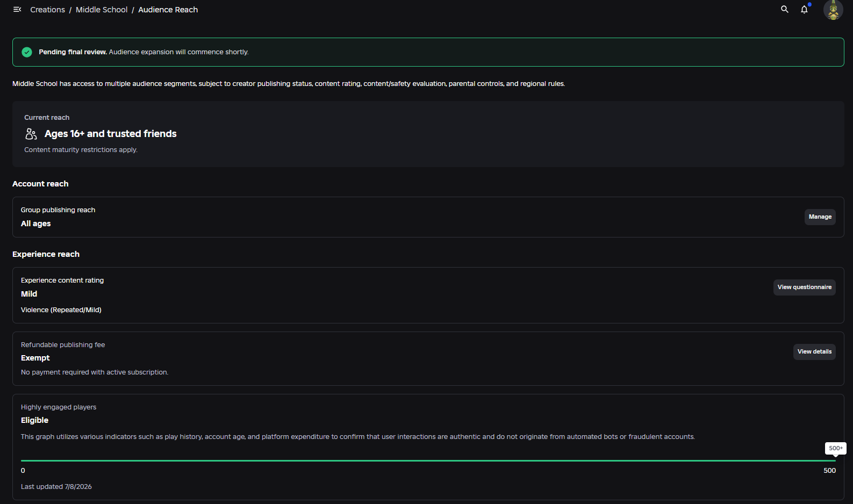Click the Pending final review banner

(428, 52)
